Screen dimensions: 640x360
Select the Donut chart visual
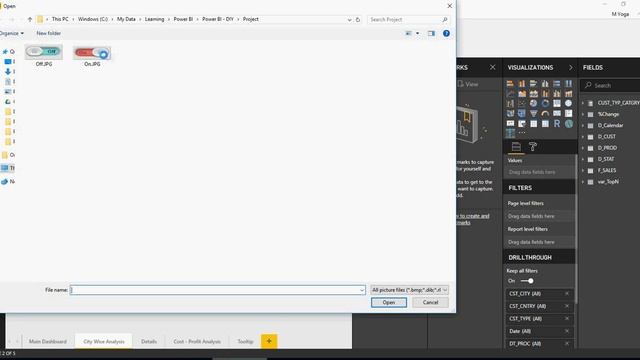coord(545,103)
